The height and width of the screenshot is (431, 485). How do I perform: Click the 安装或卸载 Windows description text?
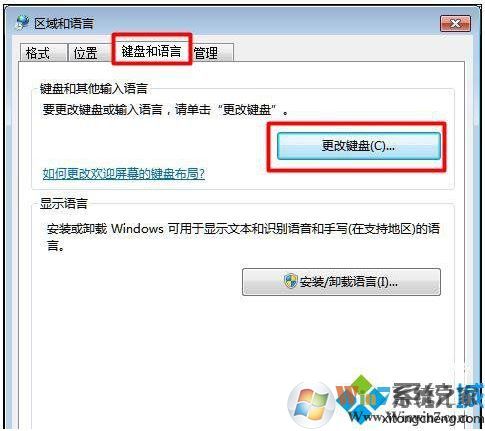point(243,237)
